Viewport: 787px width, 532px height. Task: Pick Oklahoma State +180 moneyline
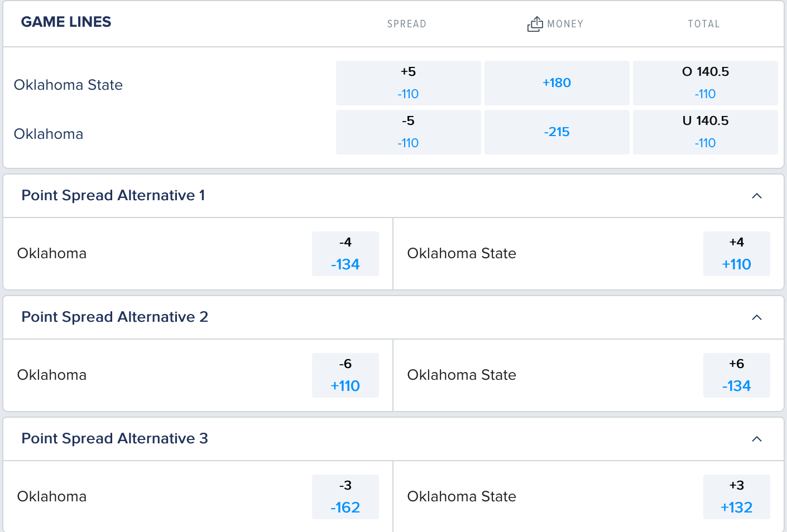coord(557,83)
